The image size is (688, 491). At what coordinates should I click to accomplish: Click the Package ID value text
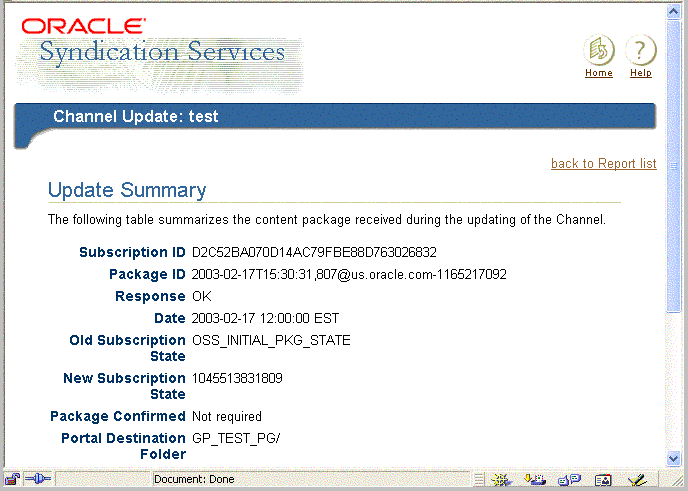click(349, 275)
